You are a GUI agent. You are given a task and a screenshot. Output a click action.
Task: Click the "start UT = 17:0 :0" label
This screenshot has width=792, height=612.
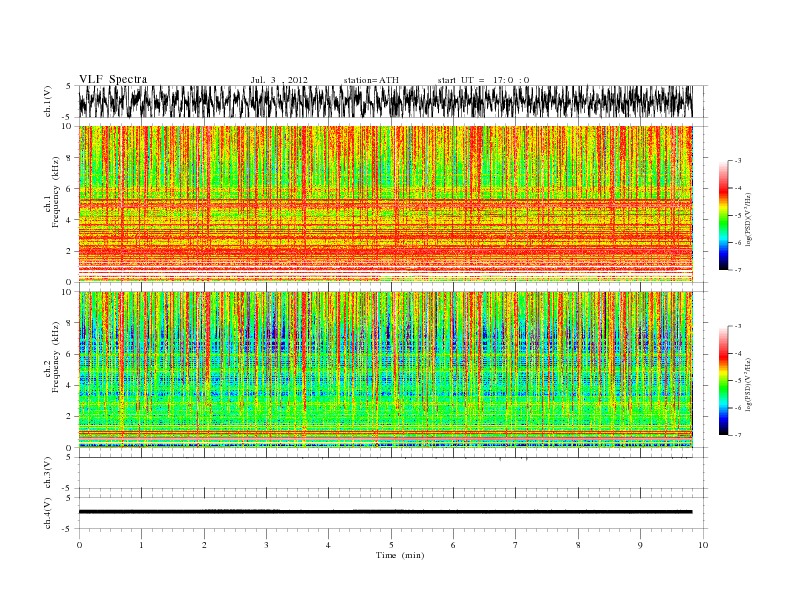point(483,80)
